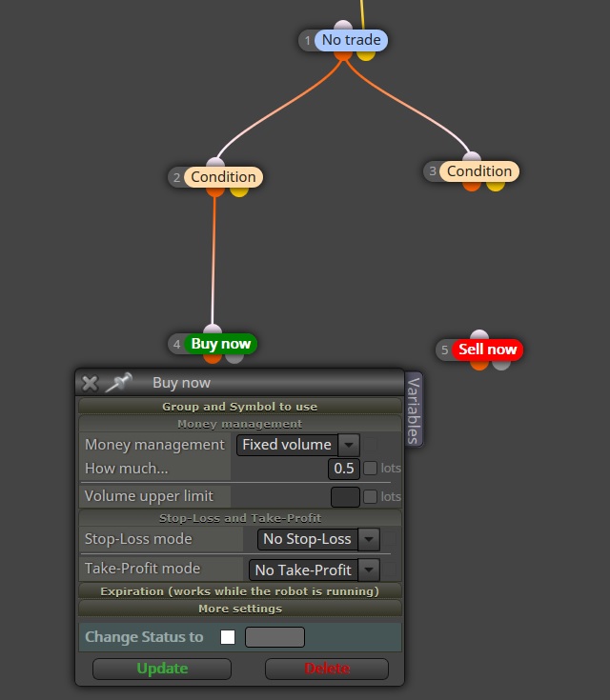Expand the More settings section
The width and height of the screenshot is (610, 700).
tap(240, 609)
